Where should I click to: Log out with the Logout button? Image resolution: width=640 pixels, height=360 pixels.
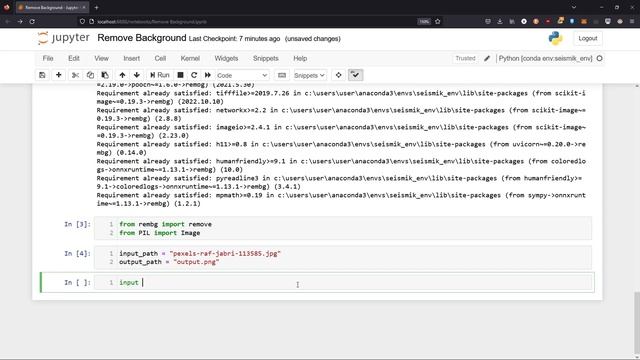pos(588,38)
